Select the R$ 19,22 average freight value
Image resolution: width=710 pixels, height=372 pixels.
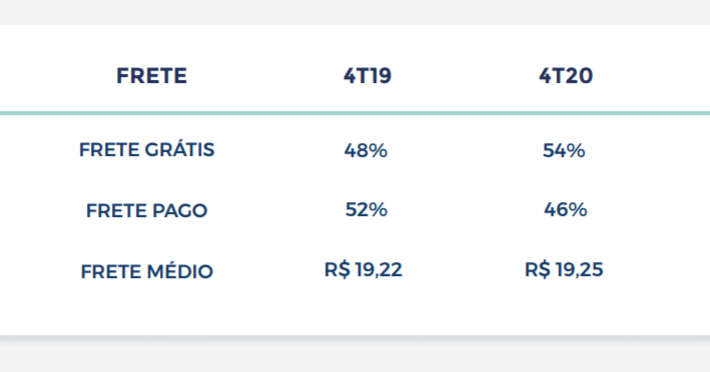(x=363, y=270)
